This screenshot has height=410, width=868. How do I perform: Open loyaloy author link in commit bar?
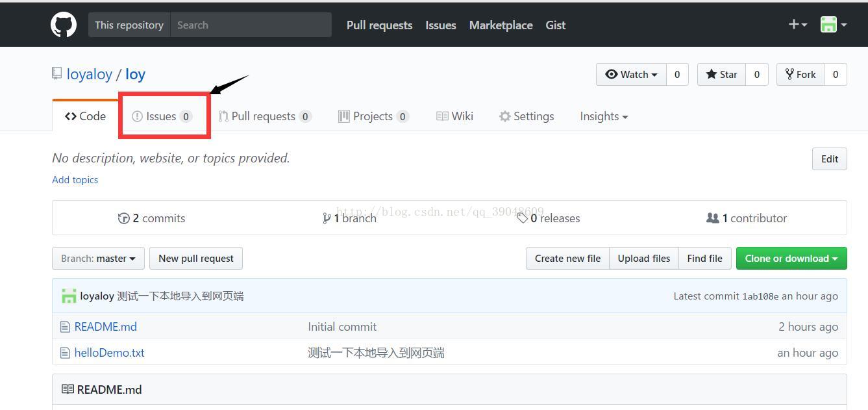[97, 296]
